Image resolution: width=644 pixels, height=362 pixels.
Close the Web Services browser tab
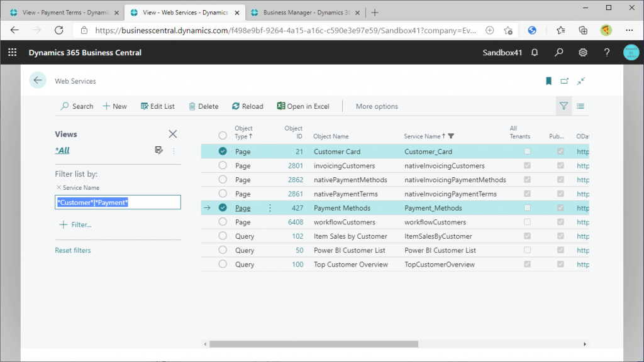(x=237, y=13)
